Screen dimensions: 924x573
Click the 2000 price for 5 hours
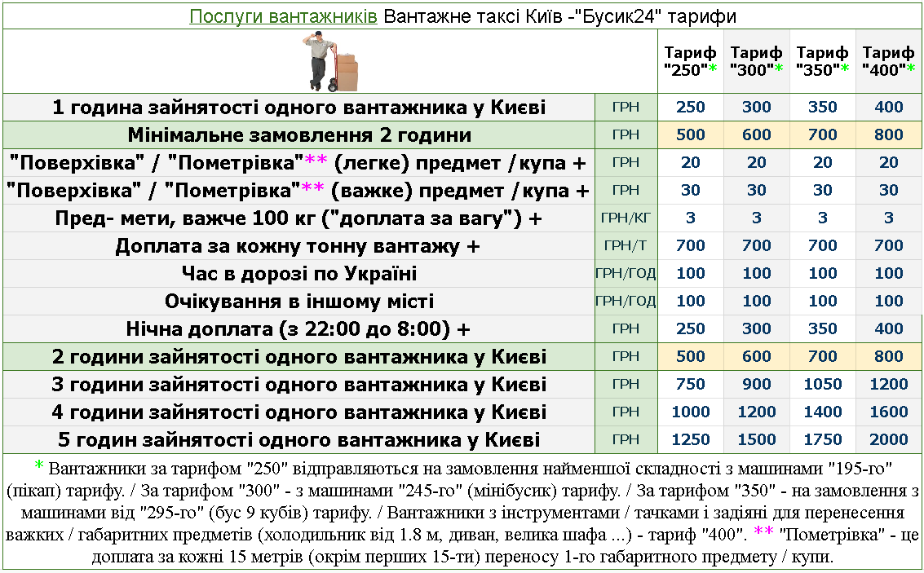[888, 440]
